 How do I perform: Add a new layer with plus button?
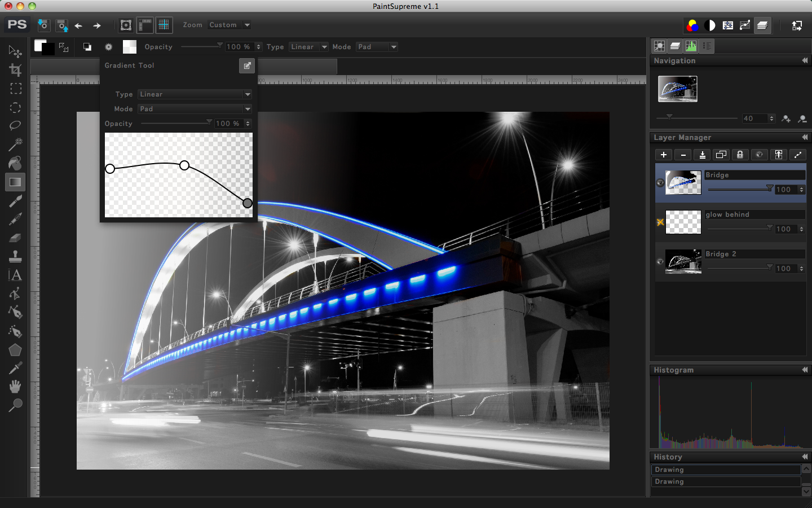click(x=664, y=155)
